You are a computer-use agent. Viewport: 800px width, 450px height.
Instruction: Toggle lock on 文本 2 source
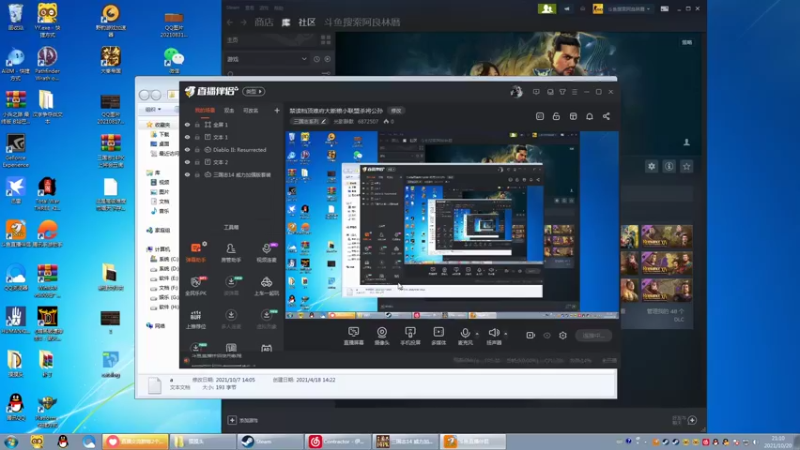[x=197, y=162]
